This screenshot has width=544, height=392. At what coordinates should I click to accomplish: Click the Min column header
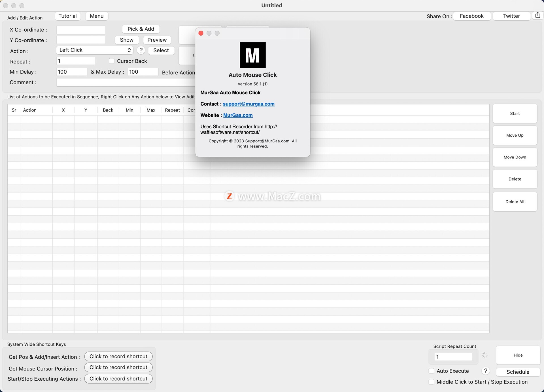point(129,110)
